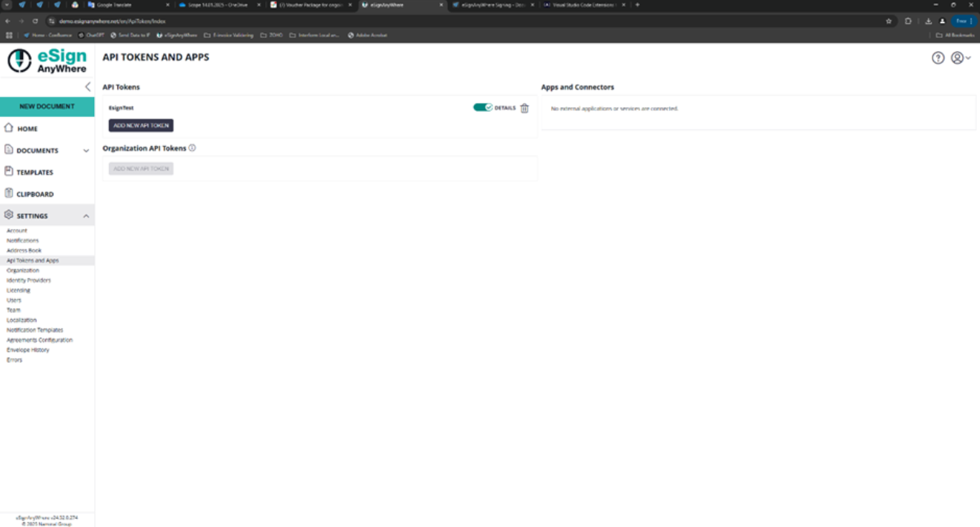Open Identity Providers settings
The image size is (980, 527).
tap(29, 281)
